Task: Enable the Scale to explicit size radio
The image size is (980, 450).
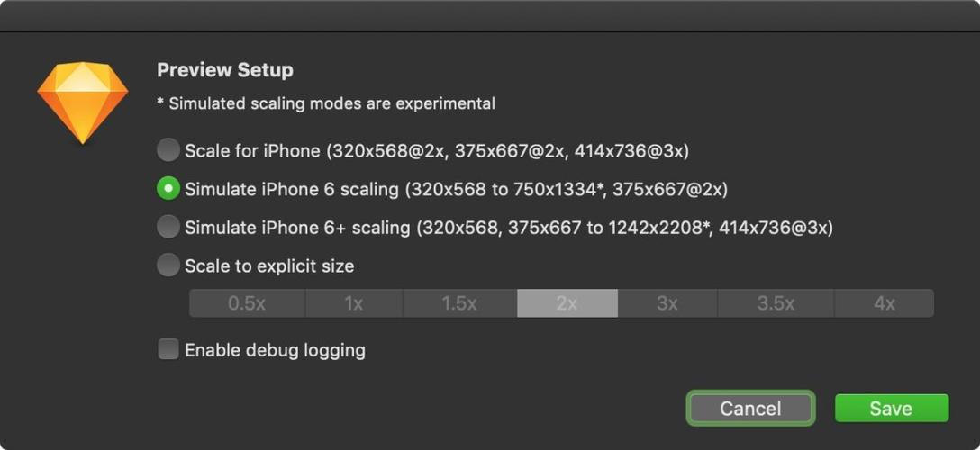Action: (x=168, y=265)
